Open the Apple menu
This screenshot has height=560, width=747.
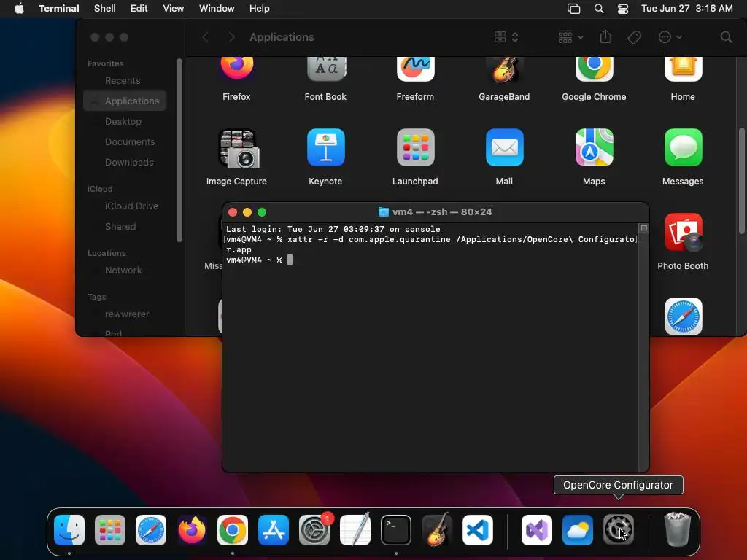(19, 9)
